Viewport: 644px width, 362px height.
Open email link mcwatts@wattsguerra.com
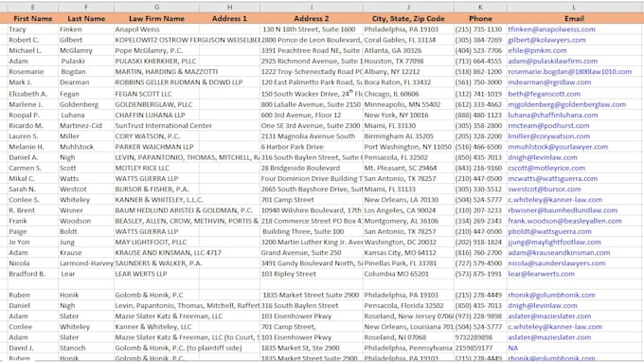click(553, 179)
